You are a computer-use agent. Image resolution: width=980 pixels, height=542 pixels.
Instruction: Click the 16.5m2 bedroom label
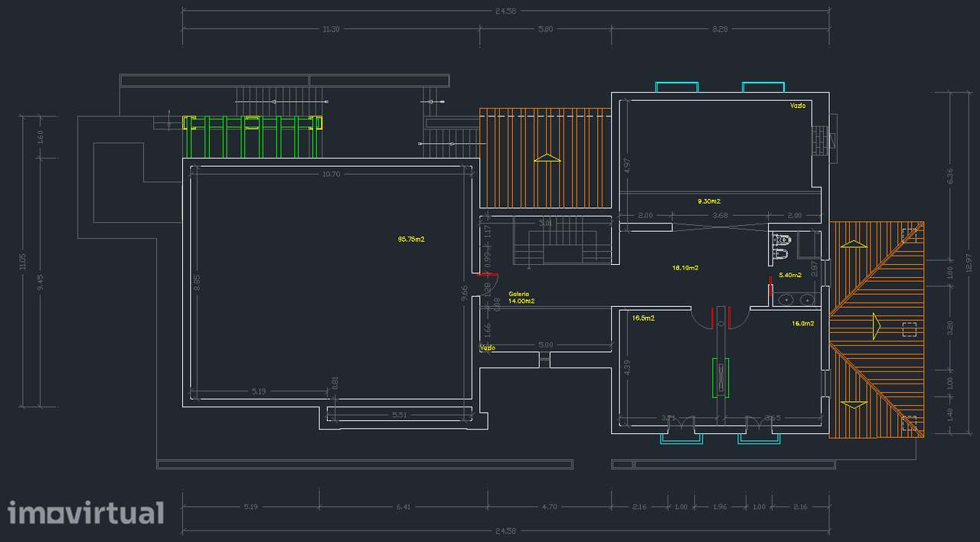[x=643, y=316]
